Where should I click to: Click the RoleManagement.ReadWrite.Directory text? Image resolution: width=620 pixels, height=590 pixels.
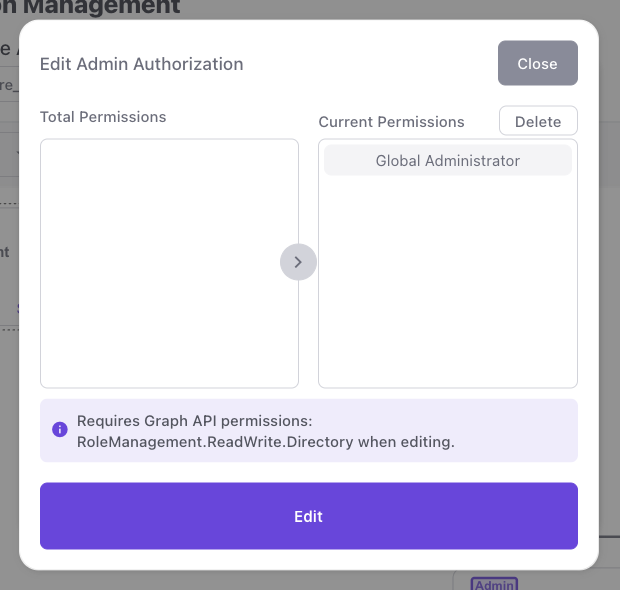pyautogui.click(x=214, y=441)
